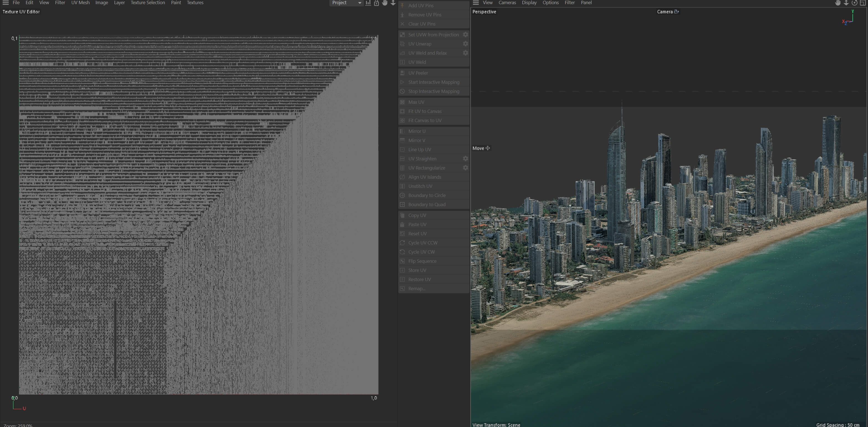868x427 pixels.
Task: Click Clear UV Pins
Action: tap(434, 24)
